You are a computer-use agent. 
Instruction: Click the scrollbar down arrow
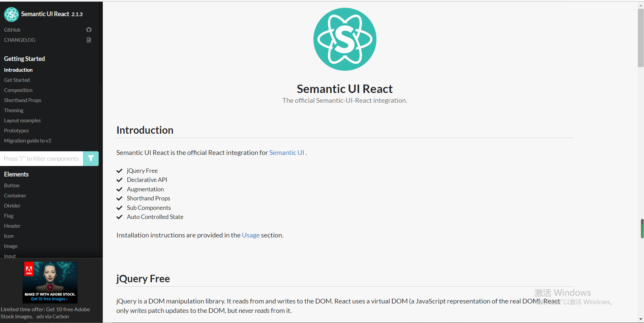(x=640, y=319)
